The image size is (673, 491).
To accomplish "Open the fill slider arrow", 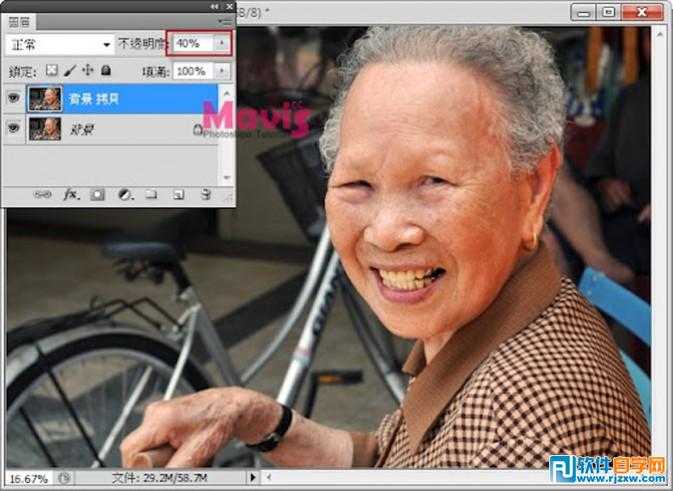I will coord(222,71).
